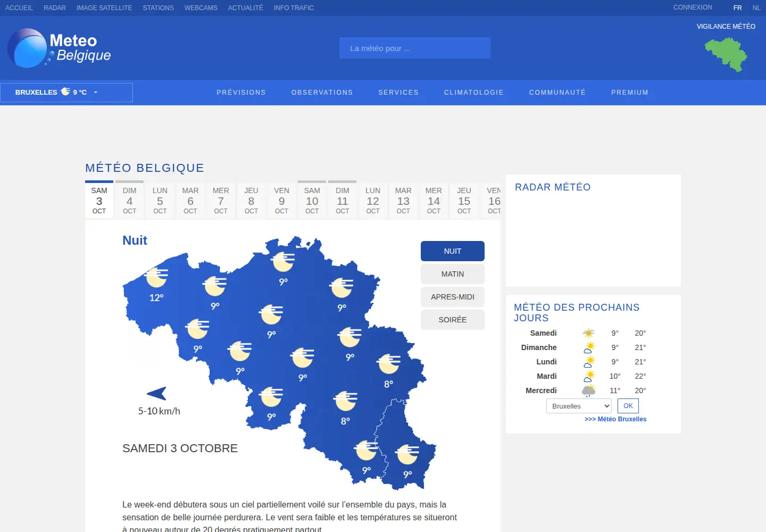Click Mardi's weather icon
This screenshot has height=532, width=766.
(588, 376)
